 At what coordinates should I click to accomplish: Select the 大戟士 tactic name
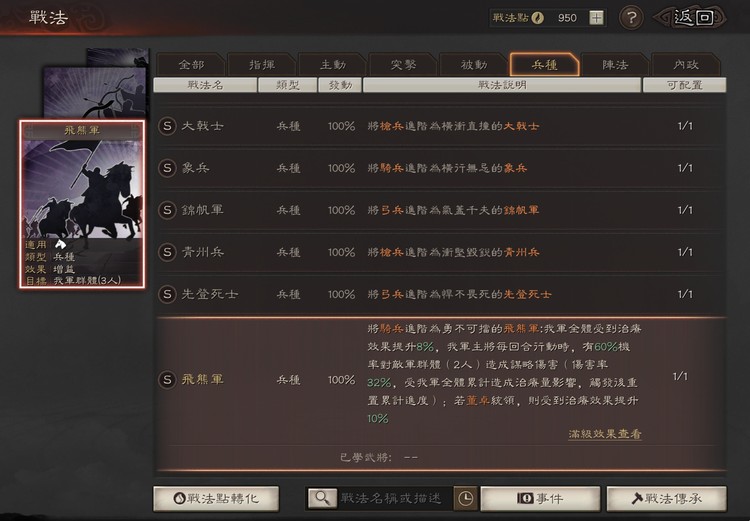pyautogui.click(x=202, y=126)
